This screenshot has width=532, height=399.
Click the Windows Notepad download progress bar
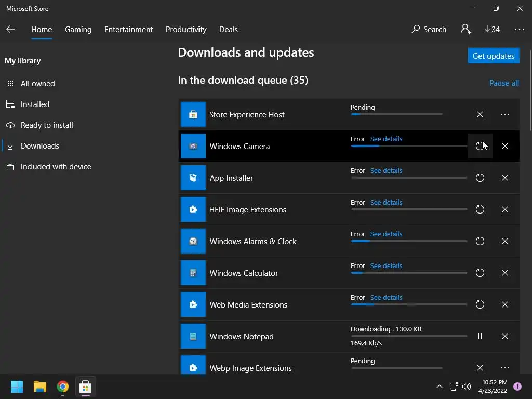click(409, 336)
